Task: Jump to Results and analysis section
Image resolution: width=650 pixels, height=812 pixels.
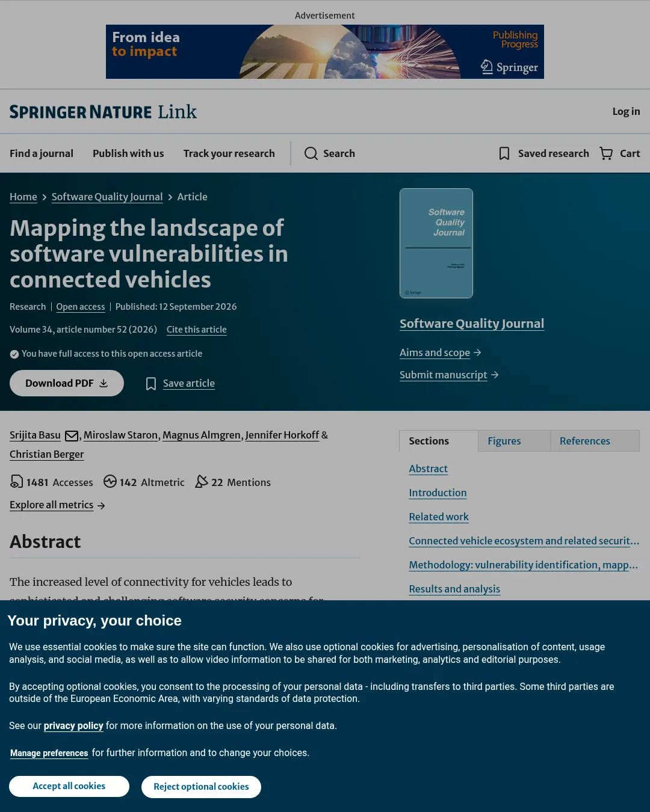Action: [454, 589]
